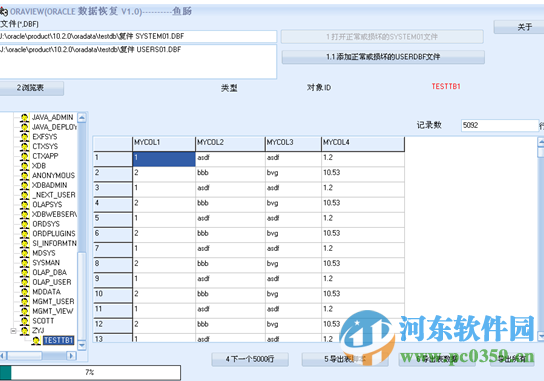Screen dimensions: 544x381
Task: Click the SCOTT user icon
Action: 24,321
